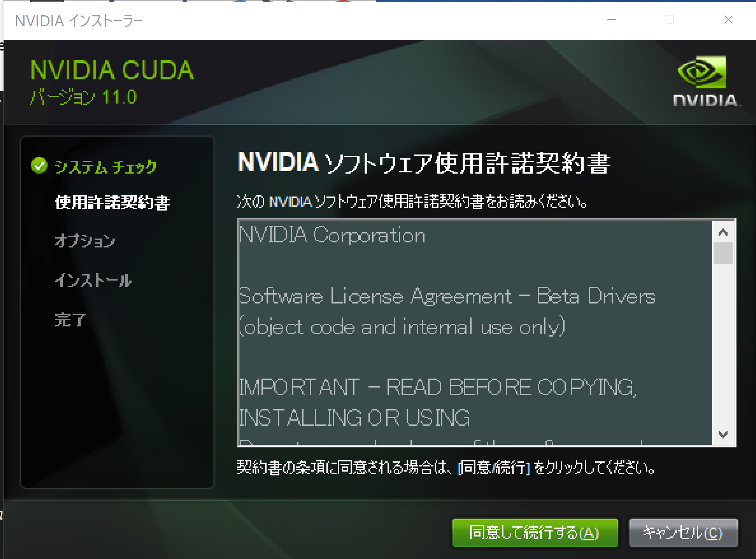Click the NVIDIA logo in header
756x559 pixels.
706,82
